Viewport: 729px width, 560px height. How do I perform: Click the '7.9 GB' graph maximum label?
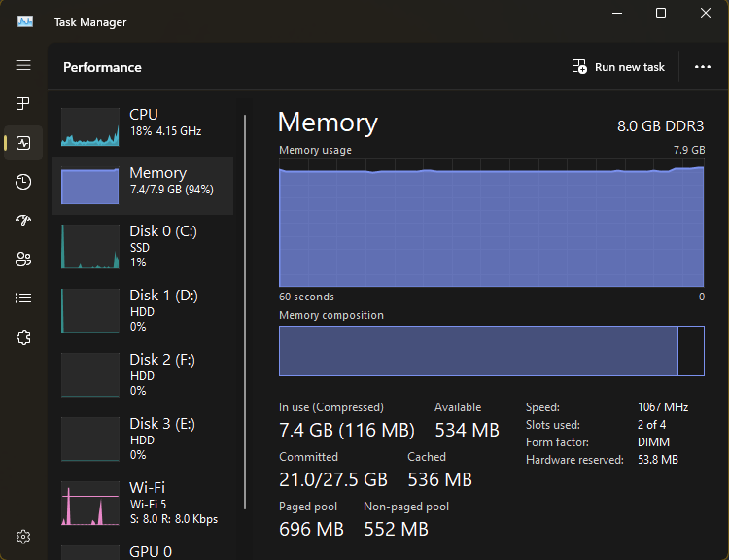point(689,150)
